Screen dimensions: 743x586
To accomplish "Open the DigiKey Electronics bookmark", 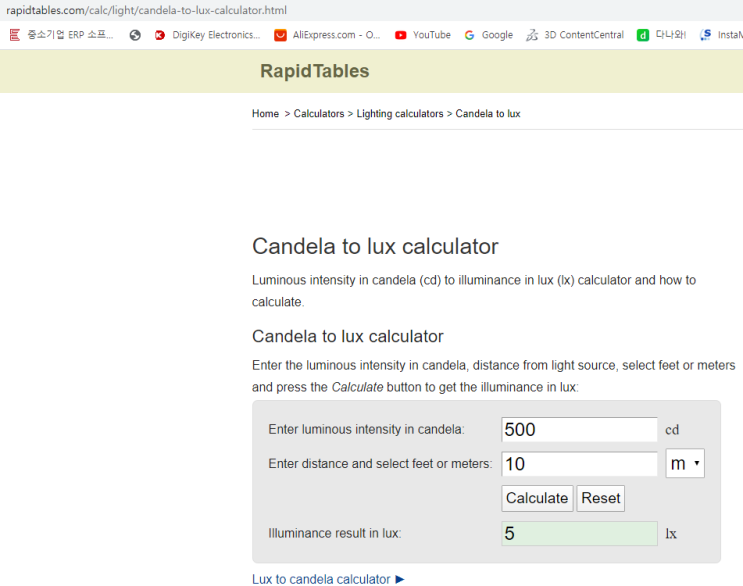I will (207, 35).
